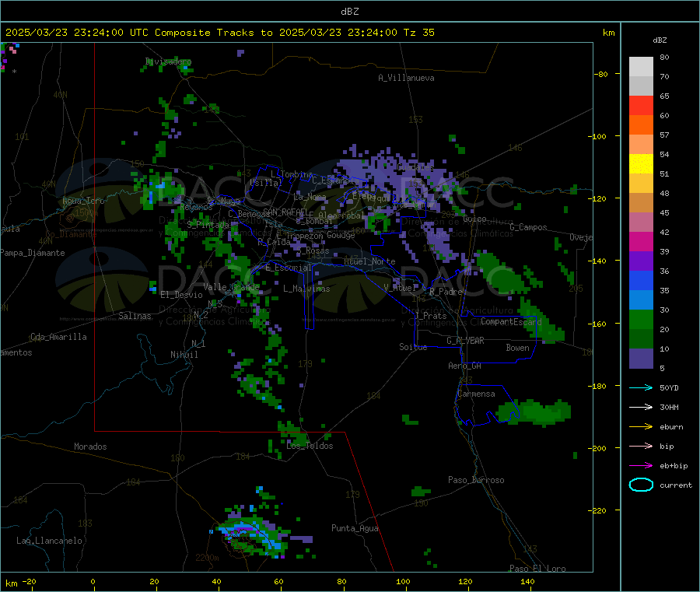Click the green 20 dBZ color swatch
This screenshot has width=700, height=592.
(x=641, y=319)
